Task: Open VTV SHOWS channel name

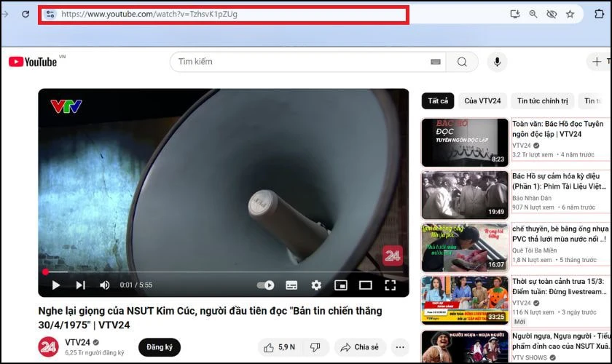Action: coord(530,357)
